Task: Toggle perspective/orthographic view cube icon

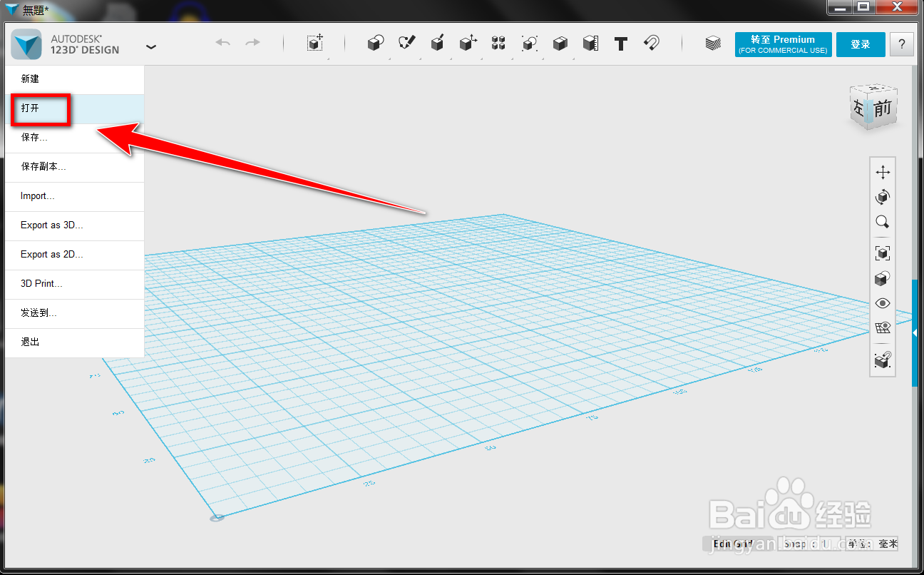Action: pos(883,278)
